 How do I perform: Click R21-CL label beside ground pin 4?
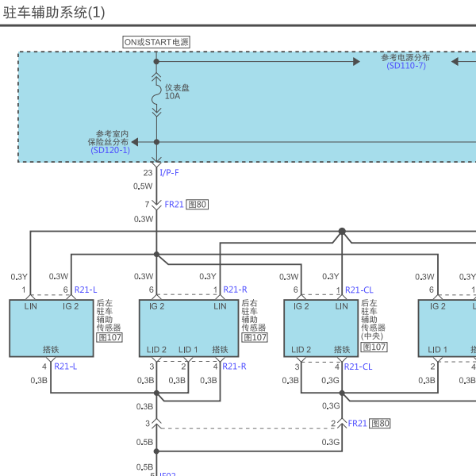click(x=359, y=367)
